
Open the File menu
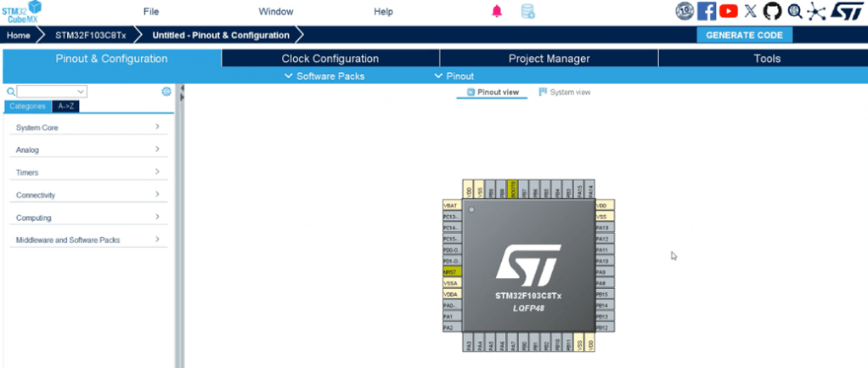[151, 12]
